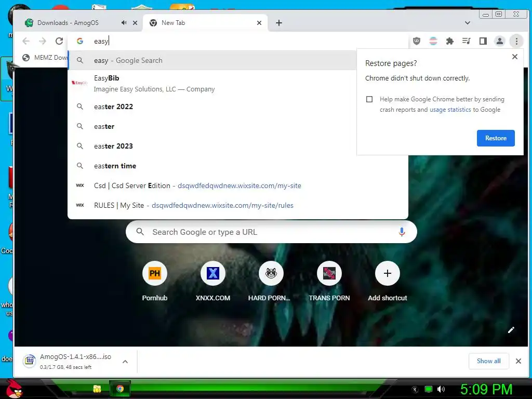
Task: Close the Restore pages popup
Action: [515, 57]
